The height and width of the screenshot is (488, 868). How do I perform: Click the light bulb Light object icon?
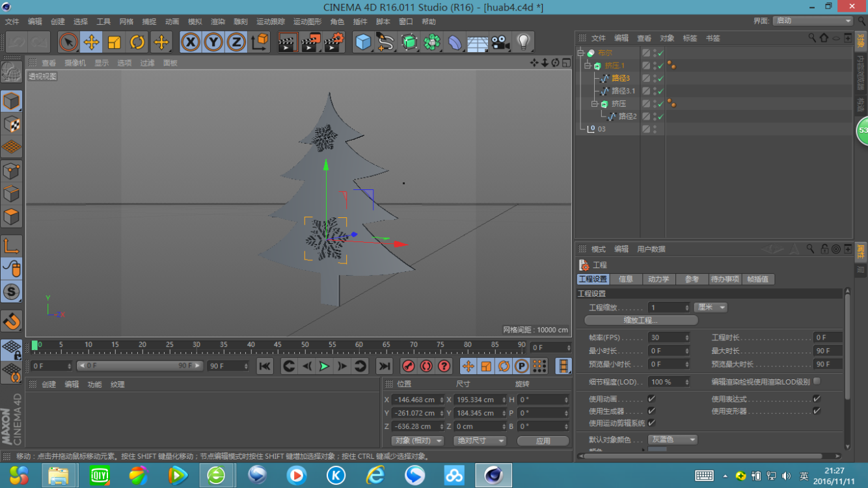click(523, 43)
